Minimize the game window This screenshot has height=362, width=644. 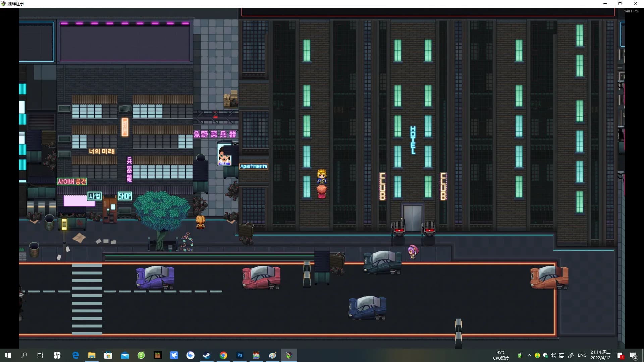[x=605, y=4]
